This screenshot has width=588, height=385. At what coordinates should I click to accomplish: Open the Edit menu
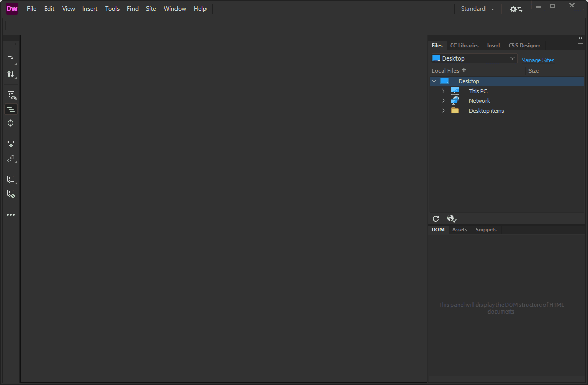49,9
